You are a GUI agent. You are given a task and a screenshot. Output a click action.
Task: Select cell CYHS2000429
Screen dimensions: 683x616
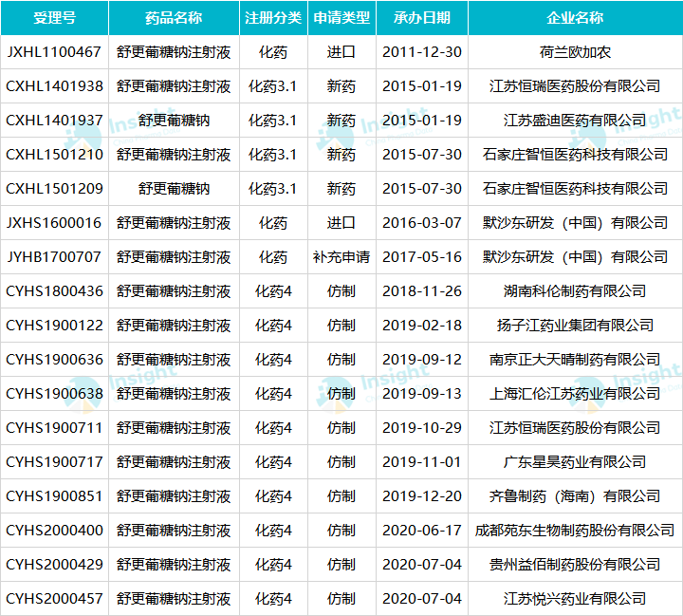[x=54, y=565]
